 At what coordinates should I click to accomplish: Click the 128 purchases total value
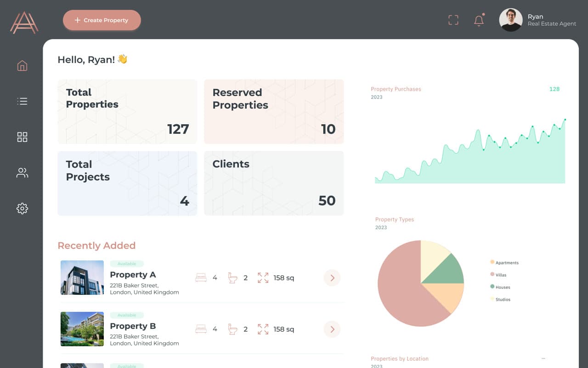coord(554,89)
